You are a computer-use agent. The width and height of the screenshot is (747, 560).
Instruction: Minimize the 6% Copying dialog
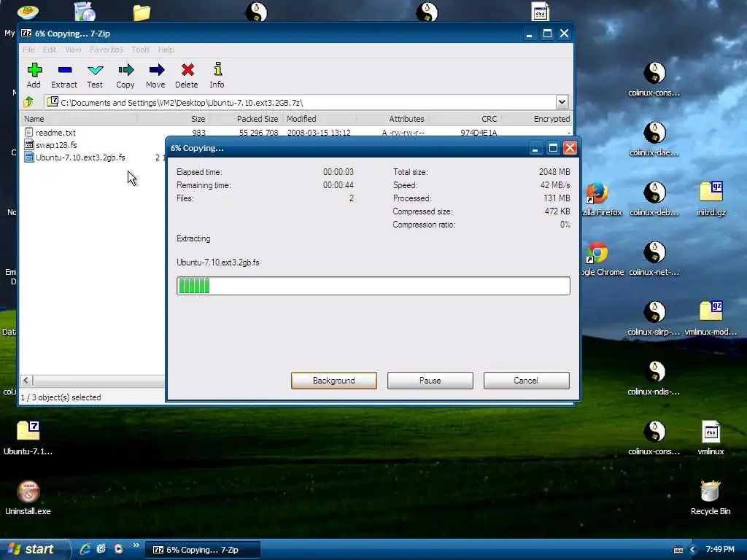tap(535, 148)
